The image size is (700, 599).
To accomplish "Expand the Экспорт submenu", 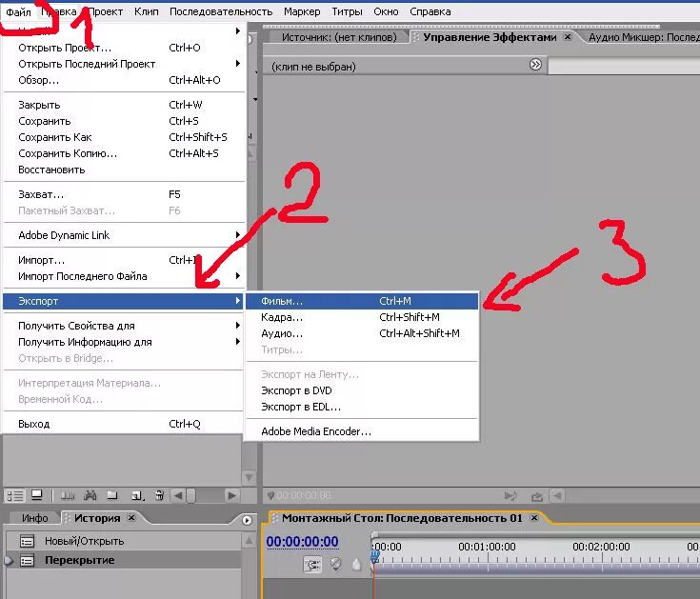I will pyautogui.click(x=124, y=301).
